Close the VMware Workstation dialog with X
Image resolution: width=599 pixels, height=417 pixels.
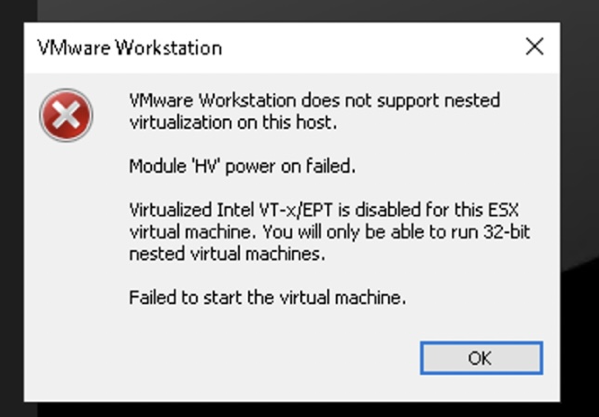[534, 47]
